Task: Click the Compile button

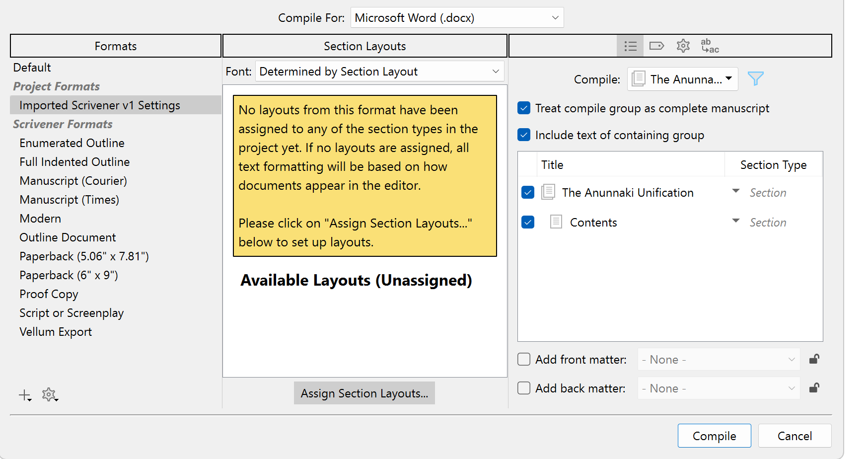Action: [714, 436]
